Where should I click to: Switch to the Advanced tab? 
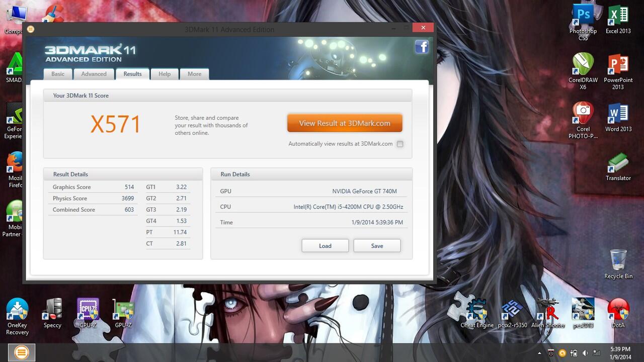pyautogui.click(x=94, y=74)
